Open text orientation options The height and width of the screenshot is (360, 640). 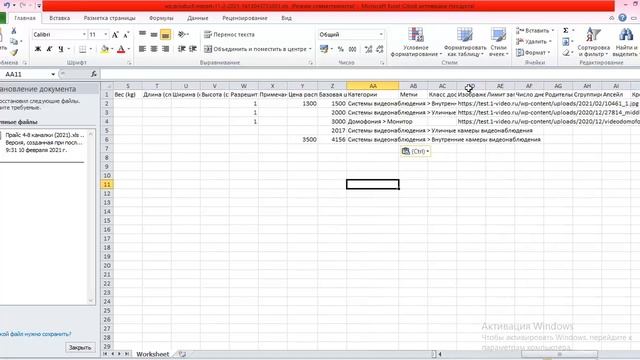click(x=183, y=34)
